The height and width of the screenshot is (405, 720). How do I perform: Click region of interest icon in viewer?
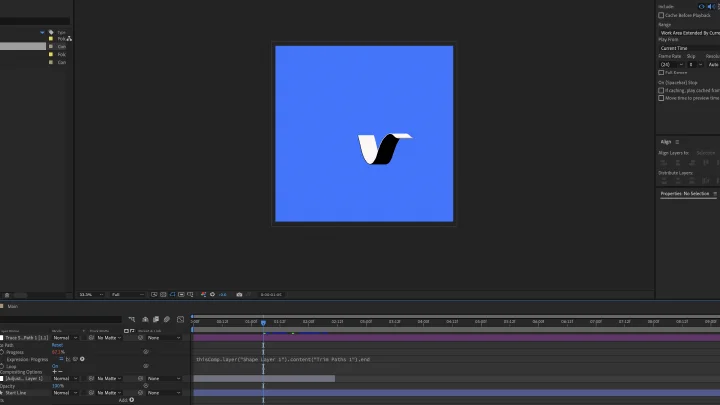[181, 295]
